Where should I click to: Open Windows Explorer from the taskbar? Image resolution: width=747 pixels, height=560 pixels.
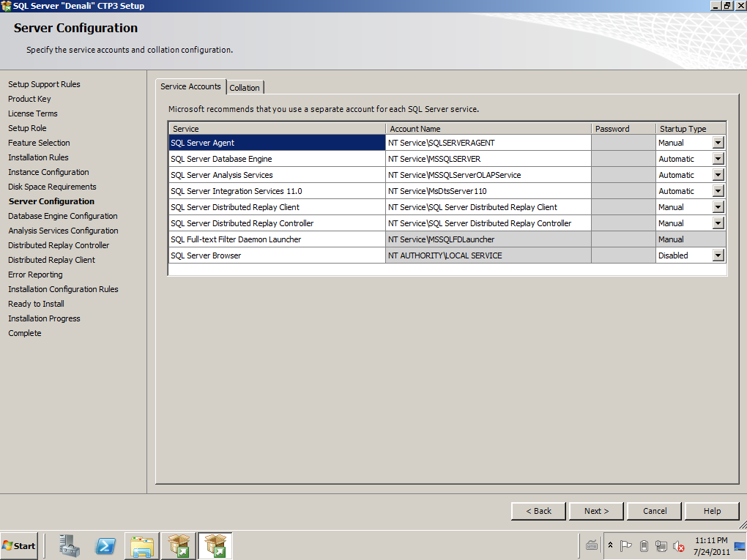(141, 545)
